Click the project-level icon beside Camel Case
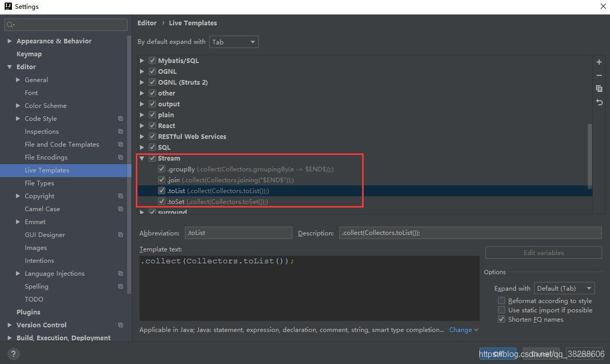This screenshot has width=610, height=364. [120, 209]
